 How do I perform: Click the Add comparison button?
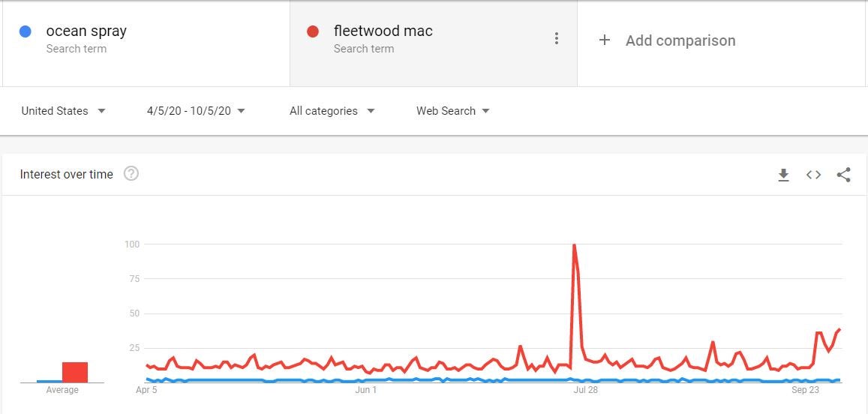667,40
